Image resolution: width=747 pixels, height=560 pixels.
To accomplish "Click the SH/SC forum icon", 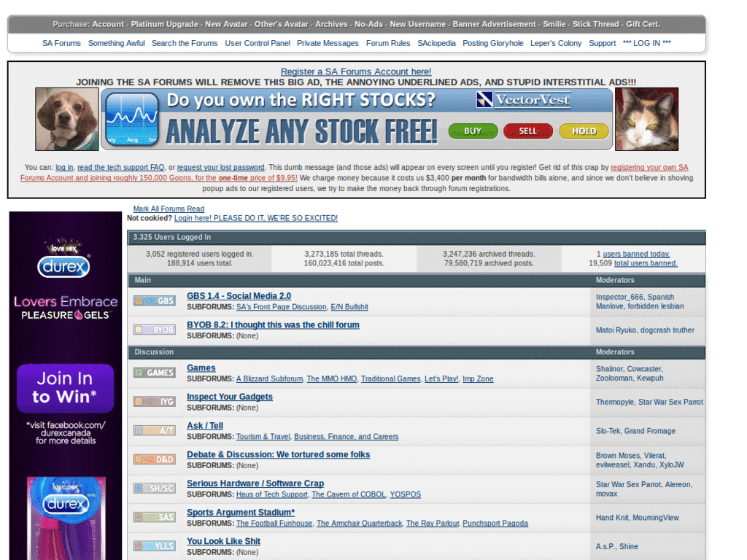I will click(155, 488).
